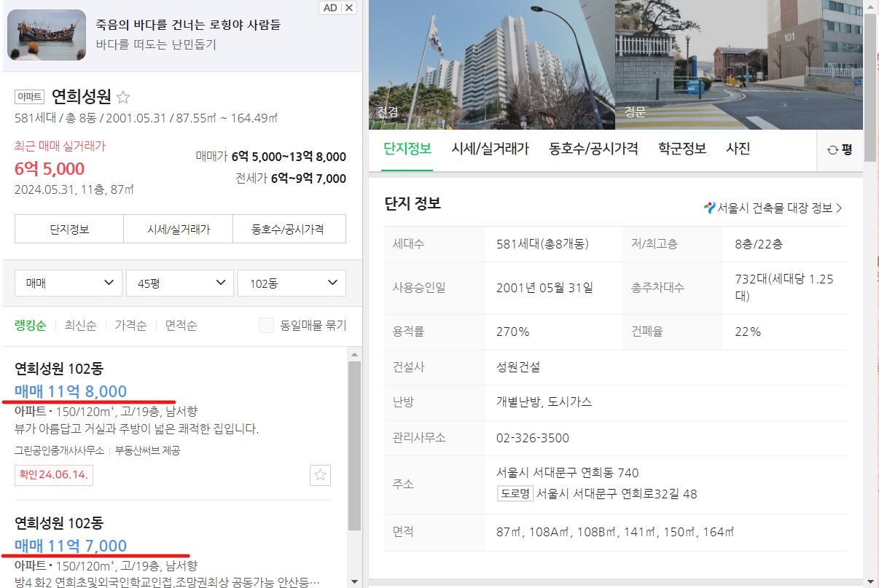Click the 전세가 6억~9억 7,000 range
879x588 pixels.
pos(291,179)
